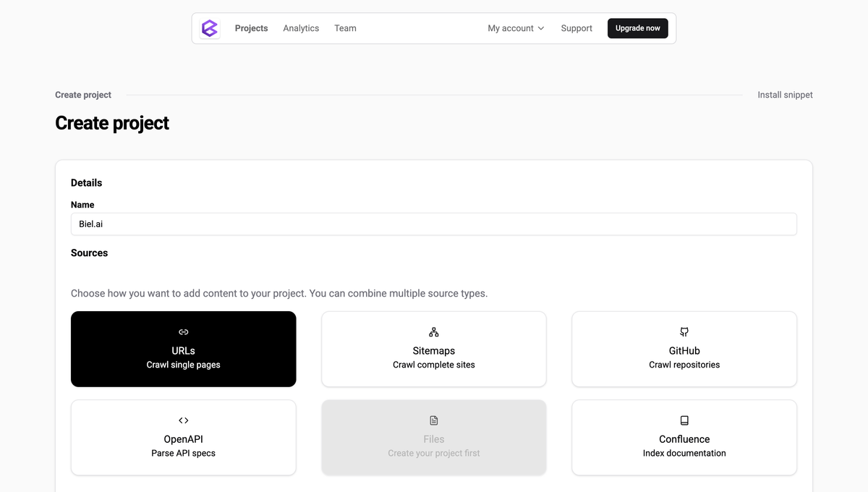Click the book icon on Confluence card

click(684, 420)
